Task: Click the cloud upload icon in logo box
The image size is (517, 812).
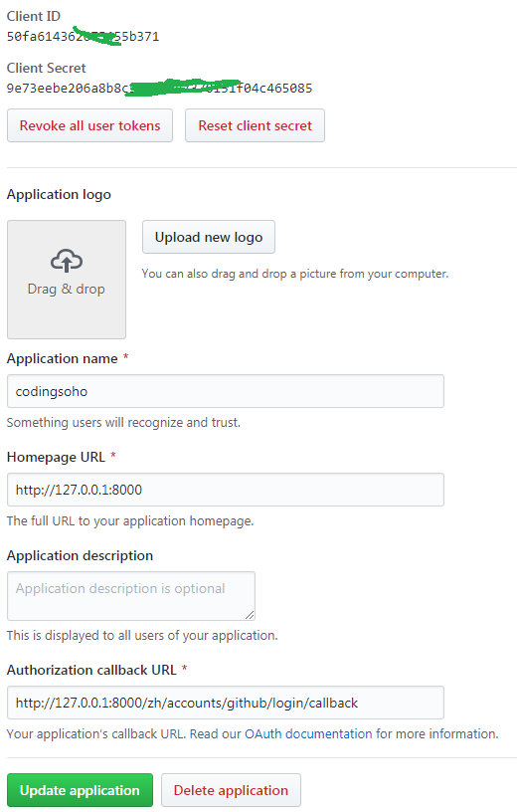Action: coord(67,260)
